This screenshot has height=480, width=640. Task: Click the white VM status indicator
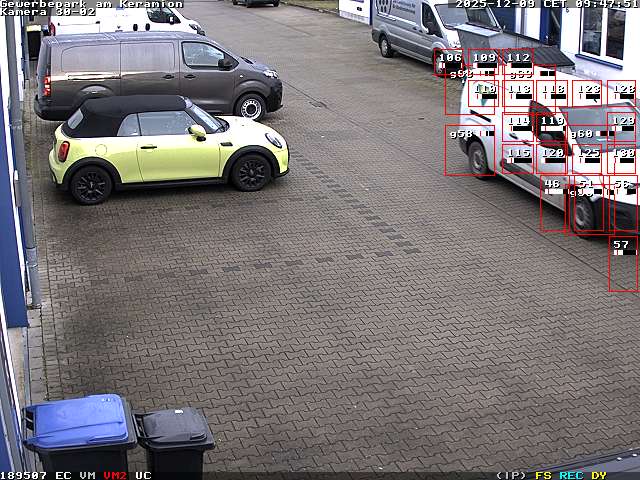pos(87,475)
